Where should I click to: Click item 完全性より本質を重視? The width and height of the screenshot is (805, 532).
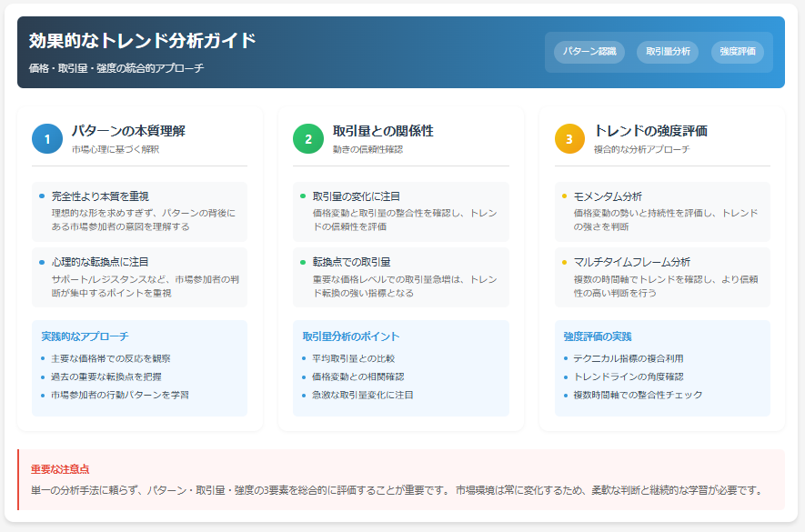pyautogui.click(x=100, y=196)
